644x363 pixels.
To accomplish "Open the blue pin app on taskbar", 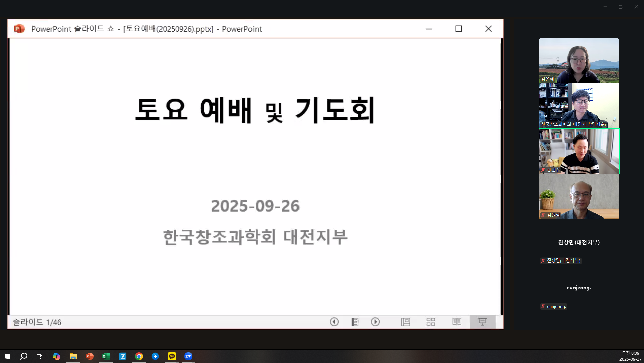I will [155, 356].
